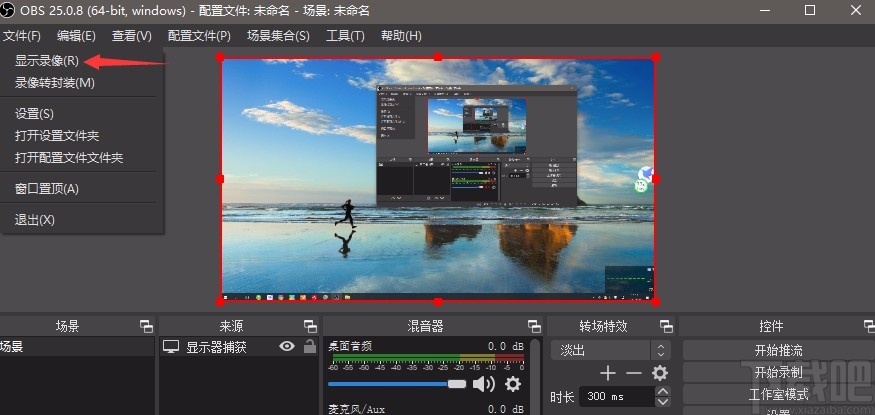
Task: Select 显示录像(R) menu entry
Action: coord(47,61)
